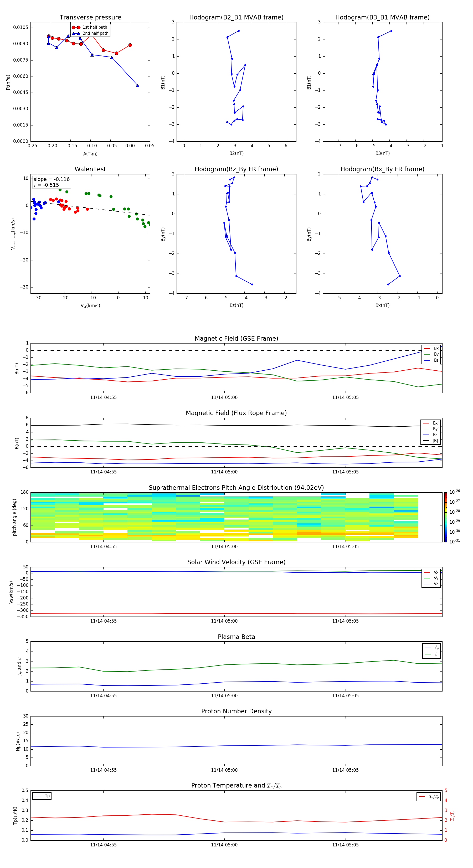Screen dimensions: 473x868
Task: Click '2nd half path' legend entry
Action: click(x=90, y=33)
